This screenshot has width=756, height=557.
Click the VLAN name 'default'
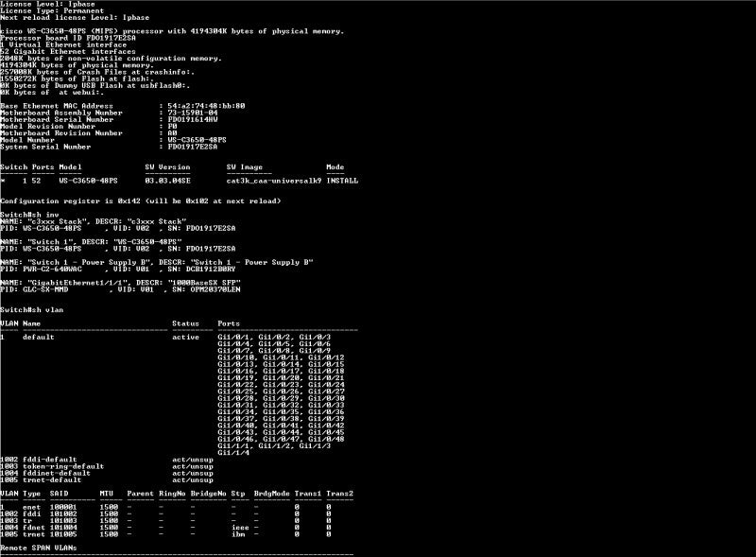(39, 337)
